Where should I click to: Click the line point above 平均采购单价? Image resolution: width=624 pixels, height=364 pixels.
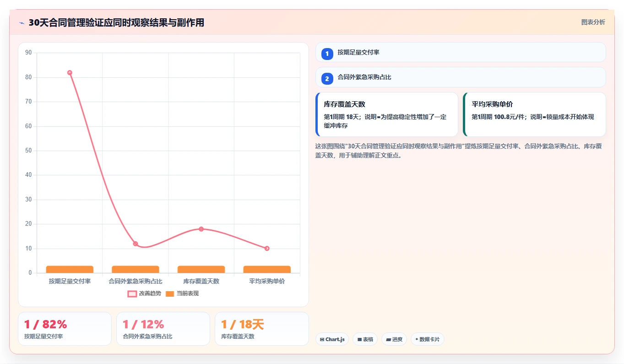coord(267,249)
